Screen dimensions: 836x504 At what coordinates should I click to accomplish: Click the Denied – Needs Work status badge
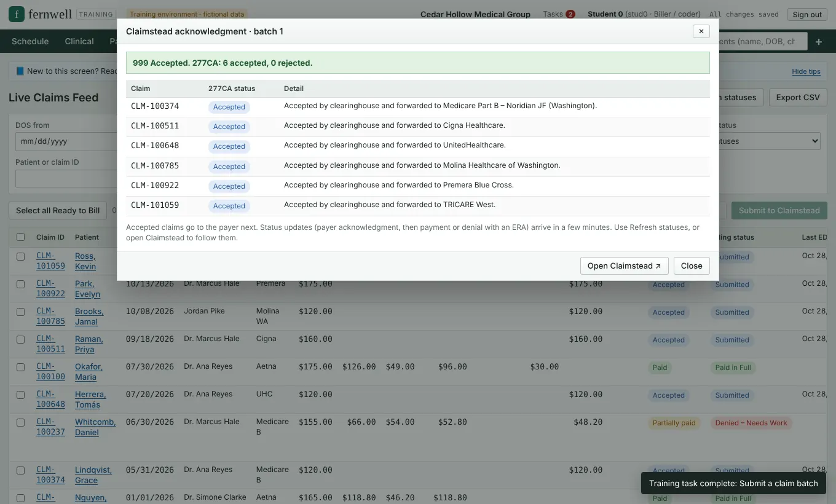tap(751, 423)
